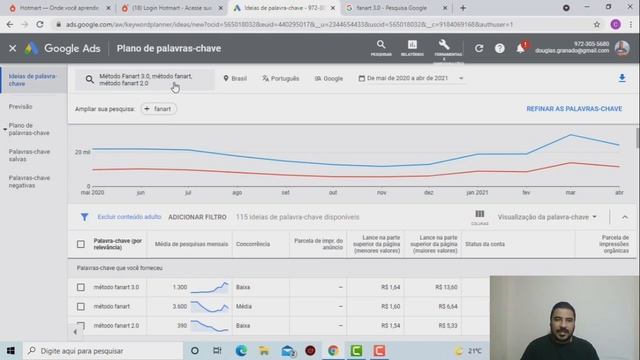Expand the Plano de palavras-chave sidebar section
The width and height of the screenshot is (640, 360).
point(29,129)
